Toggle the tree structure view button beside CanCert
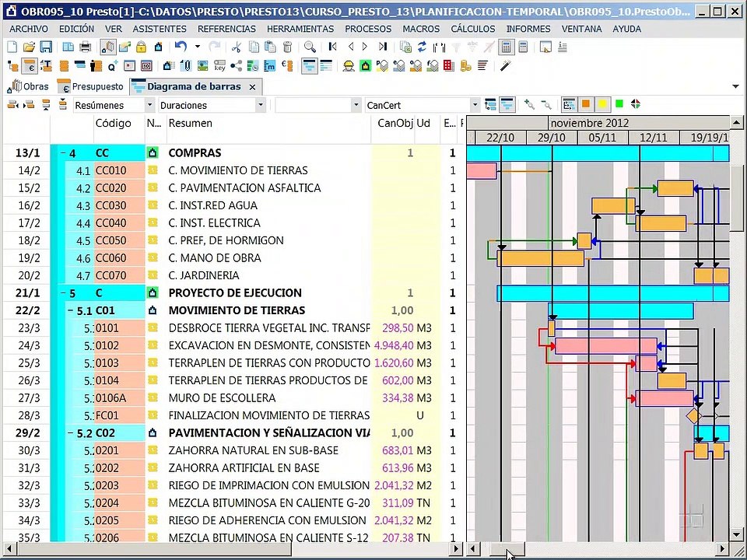 coord(490,104)
